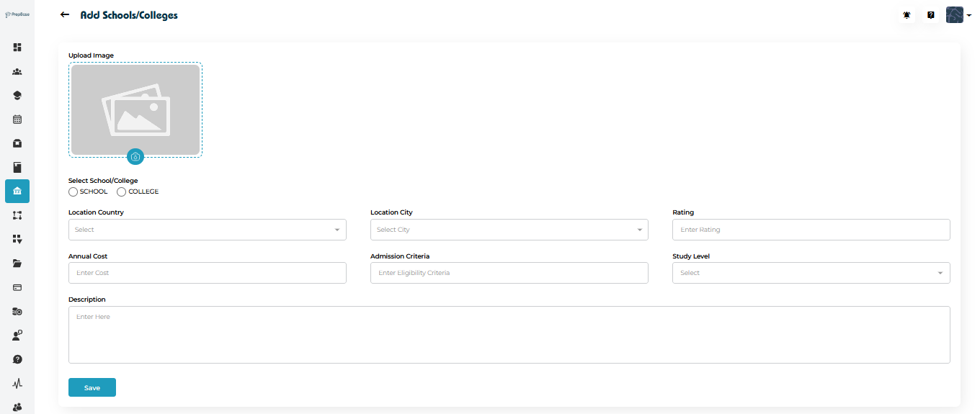Click the camera upload icon
980x414 pixels.
coord(135,156)
